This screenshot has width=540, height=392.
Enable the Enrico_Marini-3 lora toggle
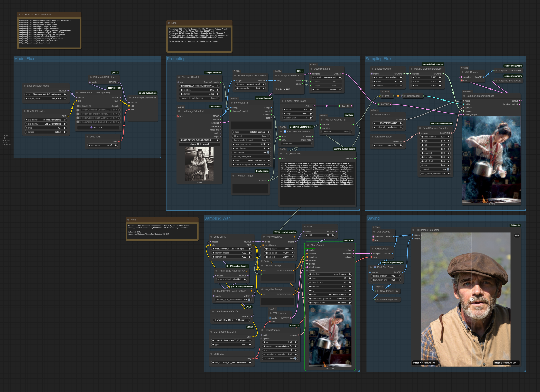point(79,118)
